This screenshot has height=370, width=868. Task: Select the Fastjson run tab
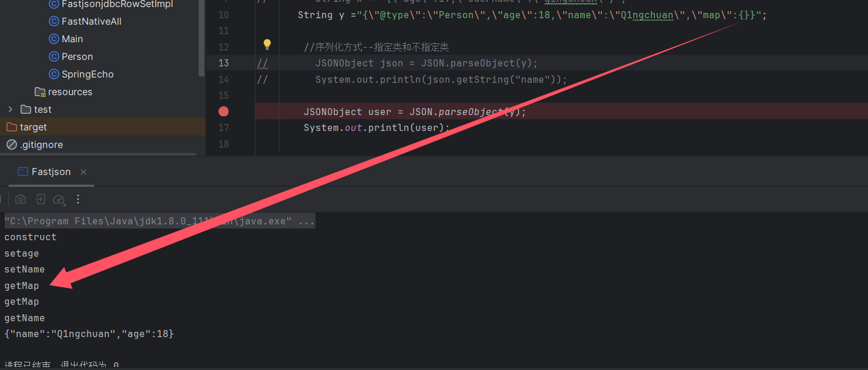(51, 171)
